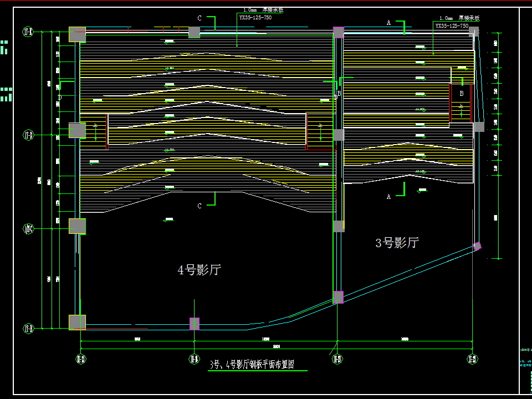Select the gray column at hall 3 top-right corner
The height and width of the screenshot is (399, 532).
click(x=474, y=32)
